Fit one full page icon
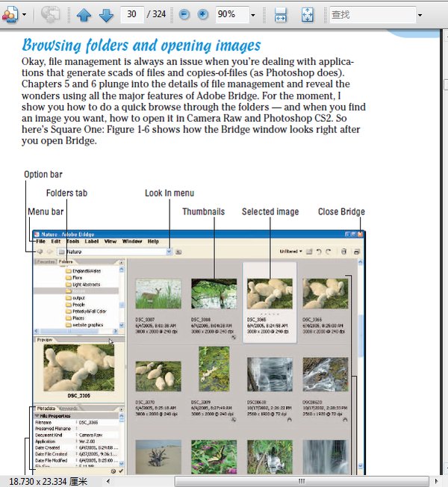The image size is (448, 487). point(308,15)
